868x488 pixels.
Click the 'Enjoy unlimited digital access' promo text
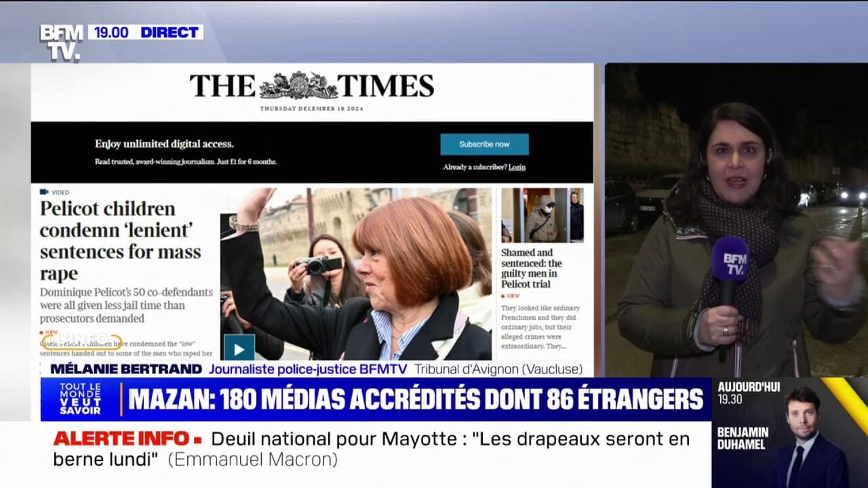point(164,144)
